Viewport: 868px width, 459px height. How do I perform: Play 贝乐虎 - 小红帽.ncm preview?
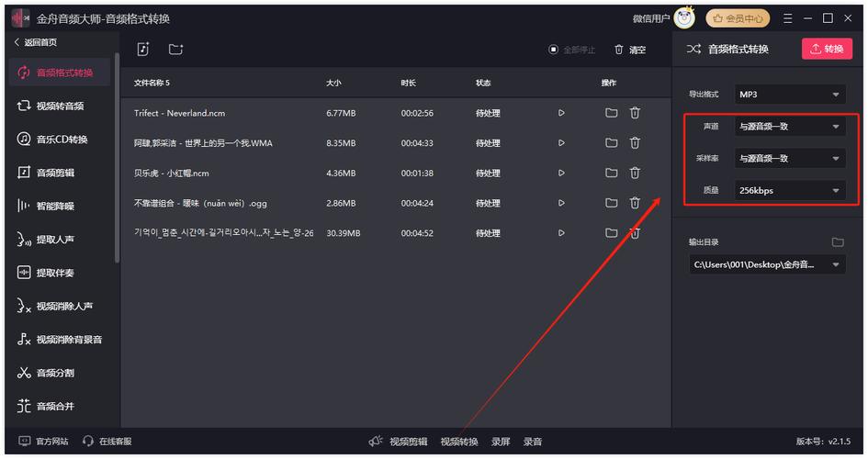click(561, 173)
